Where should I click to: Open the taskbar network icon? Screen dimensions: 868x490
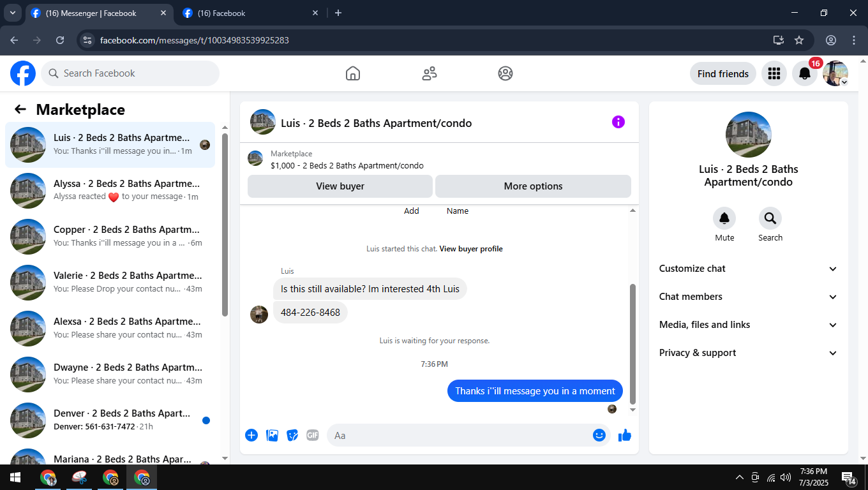click(x=771, y=477)
